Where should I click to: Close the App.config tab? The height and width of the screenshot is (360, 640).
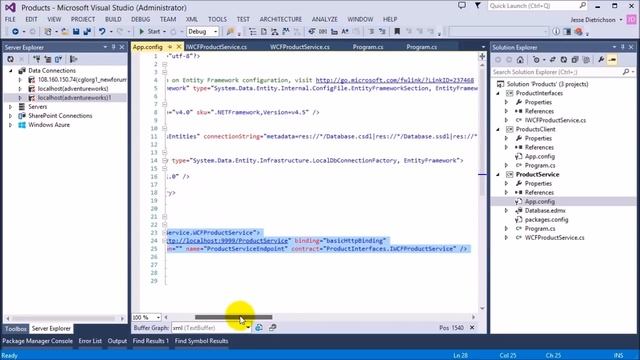(178, 47)
